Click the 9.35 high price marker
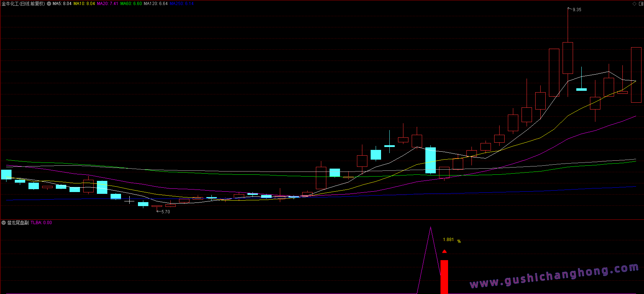644x294 pixels. [x=577, y=10]
